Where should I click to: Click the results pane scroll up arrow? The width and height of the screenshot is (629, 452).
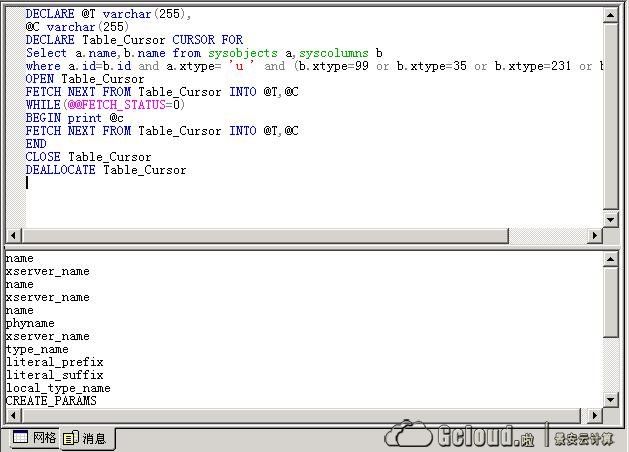click(x=611, y=259)
